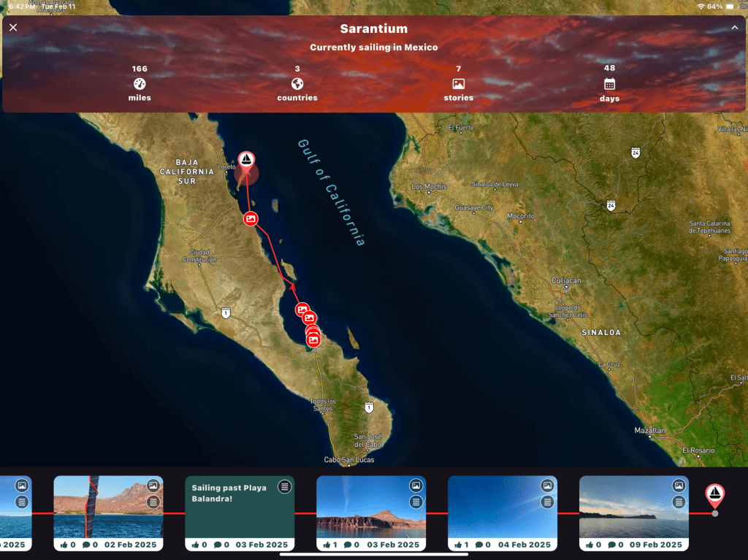
Task: View photo icon on 02 Feb story
Action: click(x=153, y=486)
